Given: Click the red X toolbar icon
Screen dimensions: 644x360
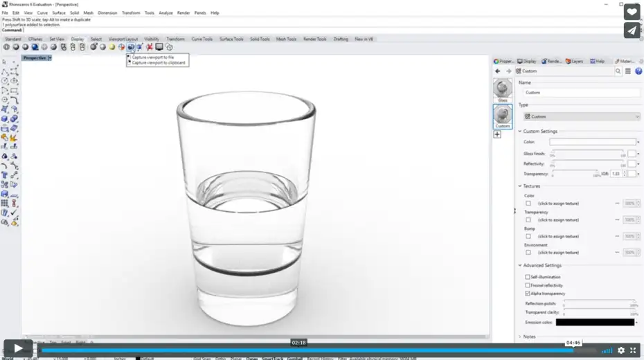Looking at the screenshot, I should [150, 47].
